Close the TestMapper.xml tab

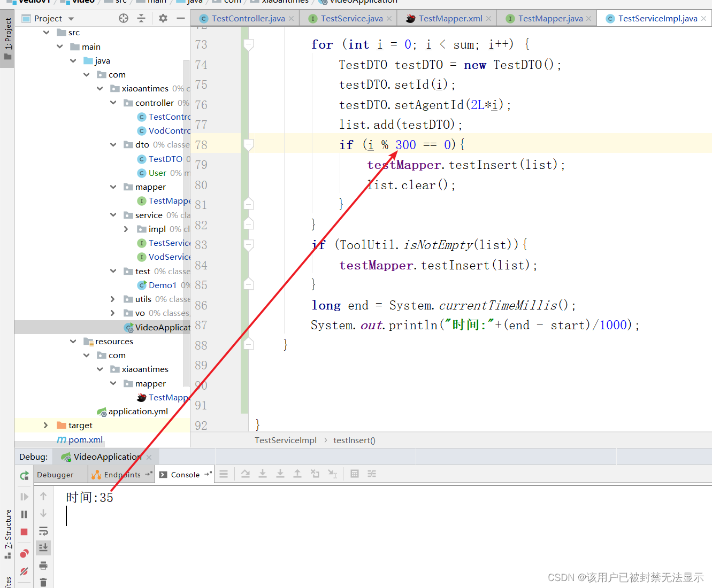488,18
